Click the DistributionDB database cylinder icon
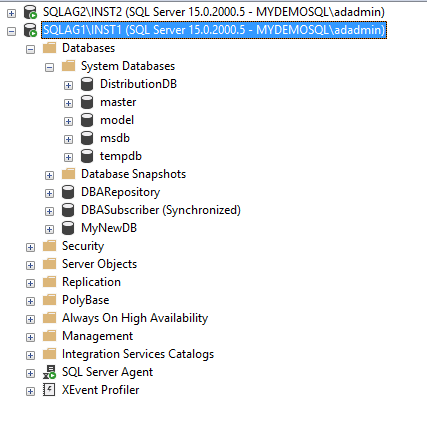 pyautogui.click(x=87, y=84)
